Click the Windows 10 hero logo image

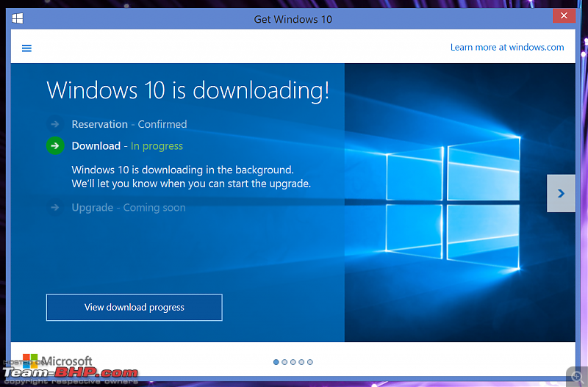453,203
